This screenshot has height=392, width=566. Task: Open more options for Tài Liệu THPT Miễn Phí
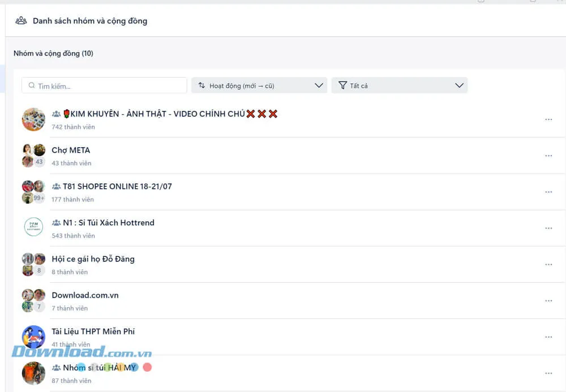(x=548, y=337)
